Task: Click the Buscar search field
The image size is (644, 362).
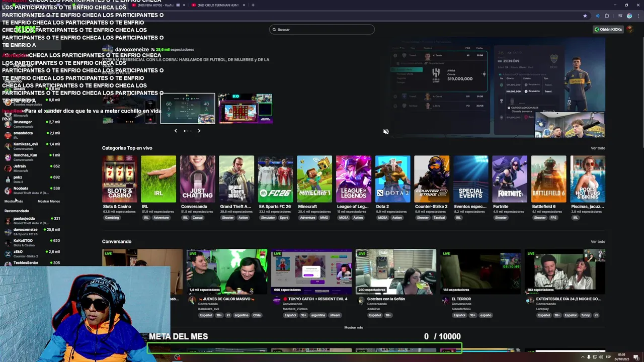Action: click(x=322, y=29)
